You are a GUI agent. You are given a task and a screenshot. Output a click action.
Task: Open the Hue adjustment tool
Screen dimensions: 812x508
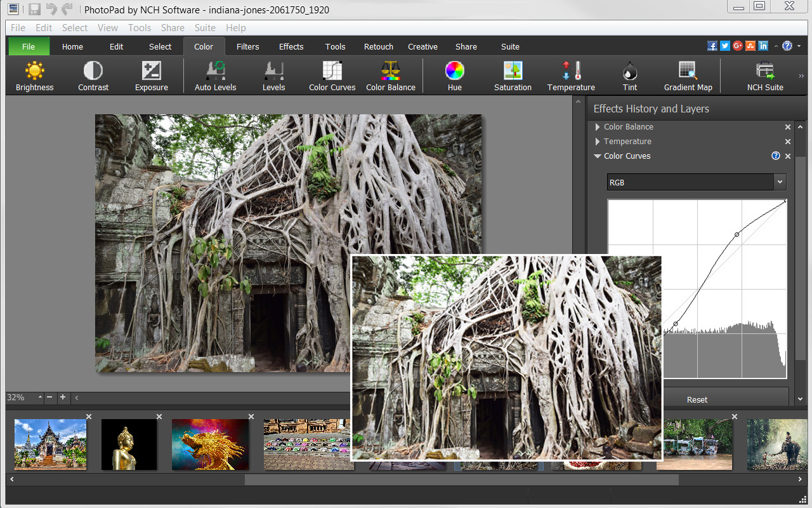click(454, 75)
